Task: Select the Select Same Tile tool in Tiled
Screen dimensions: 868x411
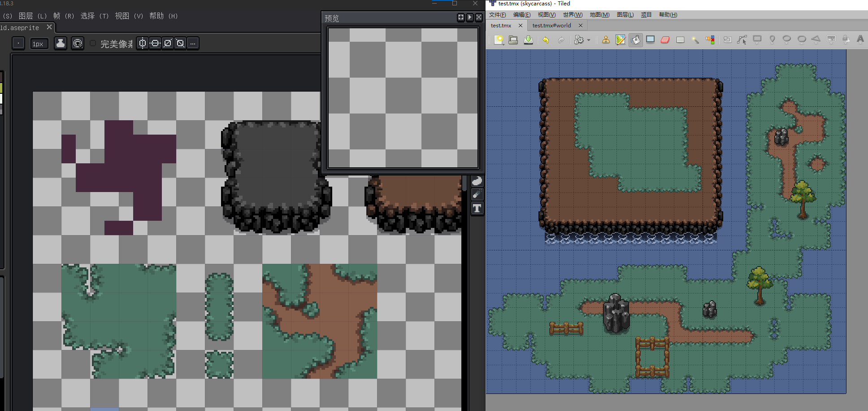Action: click(710, 40)
